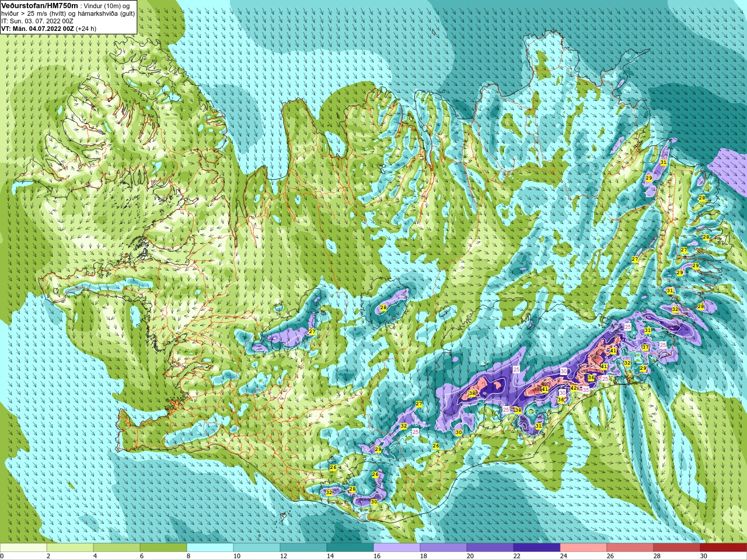The width and height of the screenshot is (747, 560).
Task: Select the 'Vindur (10m) og' header text
Action: (x=107, y=5)
